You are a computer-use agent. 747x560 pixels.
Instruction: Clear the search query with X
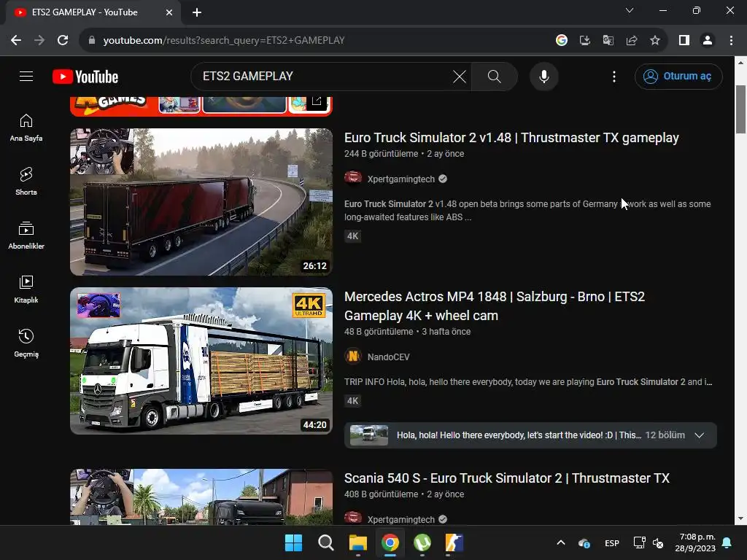click(x=460, y=76)
